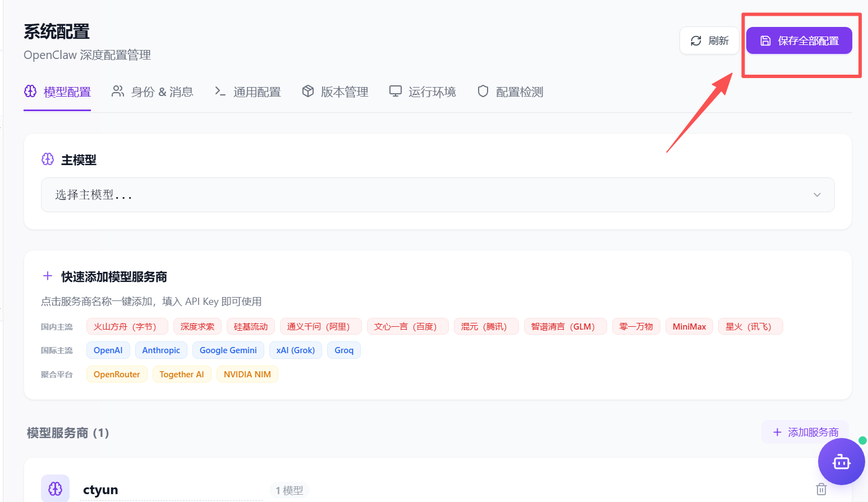868x502 pixels.
Task: Switch to the 配置检测 tab
Action: (x=511, y=92)
